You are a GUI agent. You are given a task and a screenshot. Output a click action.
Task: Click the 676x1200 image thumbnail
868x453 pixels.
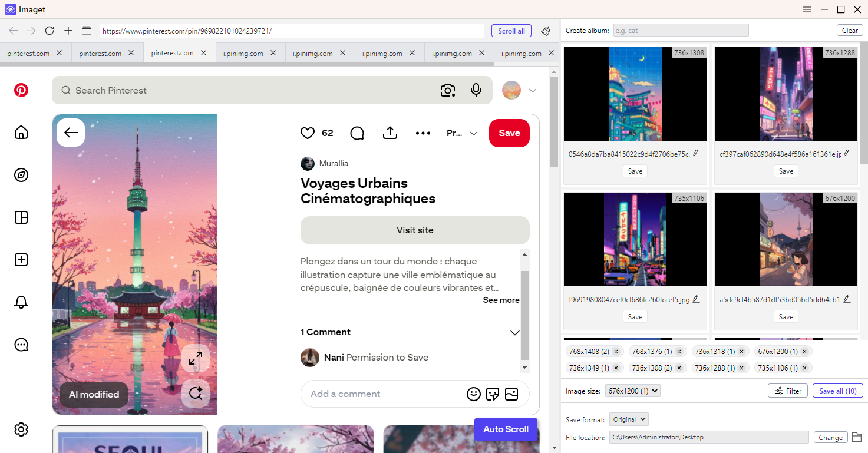click(786, 239)
